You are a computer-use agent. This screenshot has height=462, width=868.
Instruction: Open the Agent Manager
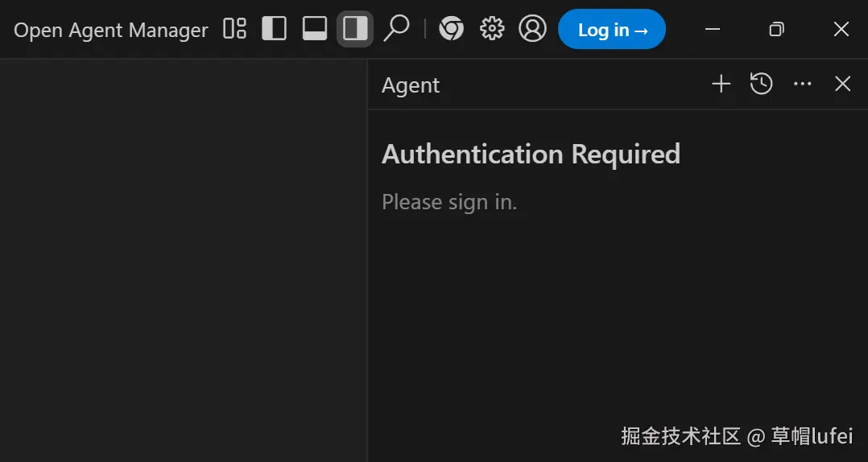click(x=111, y=30)
